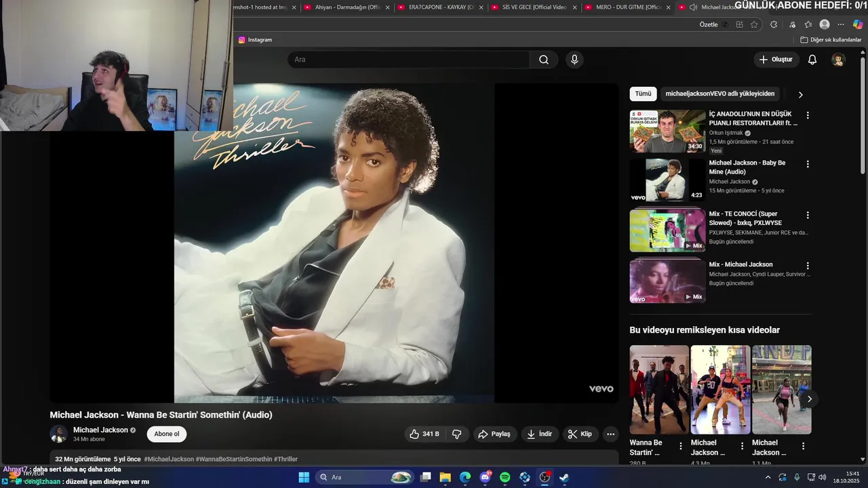Open system volume speaker icon
Viewport: 868px width, 488px height.
tap(822, 477)
